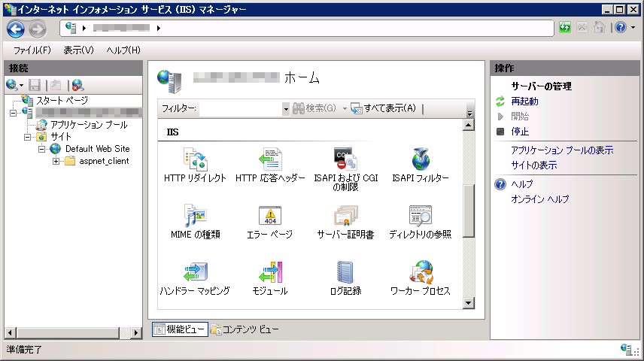Click the connections pane scroll left arrow
Screen dimensions: 644x361
[11, 332]
